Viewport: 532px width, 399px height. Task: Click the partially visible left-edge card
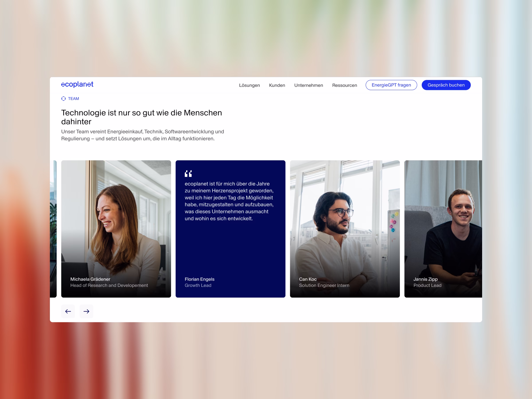pyautogui.click(x=53, y=229)
